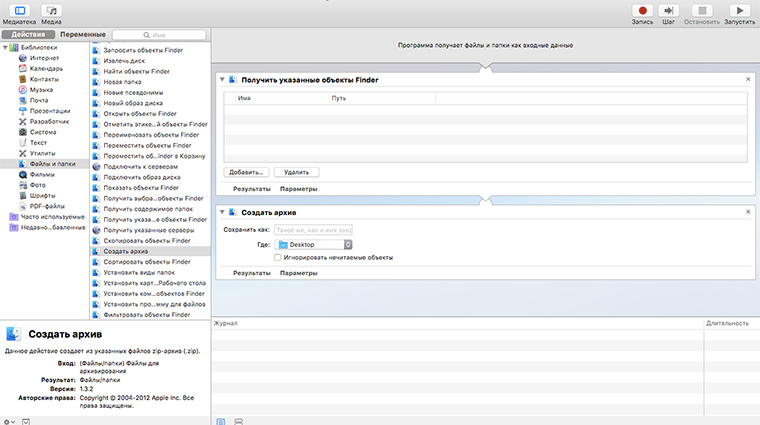The width and height of the screenshot is (760, 425).
Task: Select the PDF-файлы library category
Action: pyautogui.click(x=47, y=206)
